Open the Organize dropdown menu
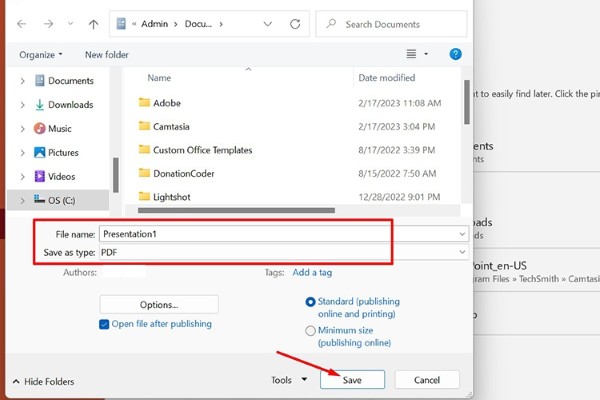 click(x=40, y=54)
